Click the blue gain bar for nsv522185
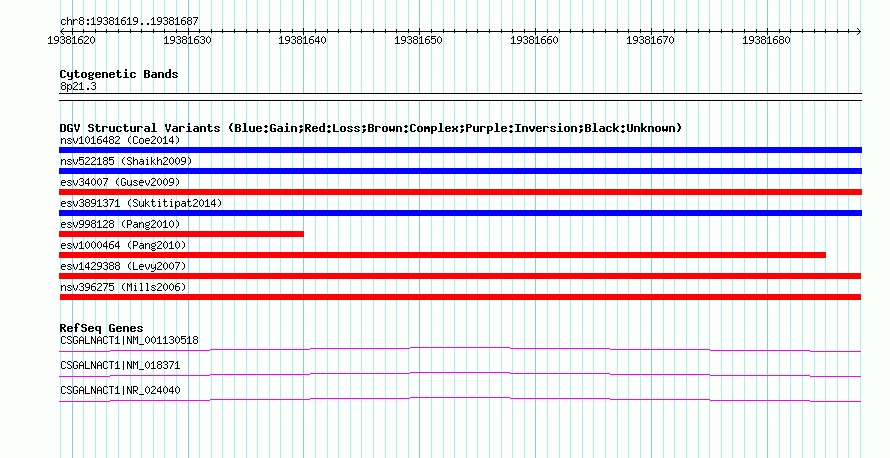 click(x=460, y=171)
